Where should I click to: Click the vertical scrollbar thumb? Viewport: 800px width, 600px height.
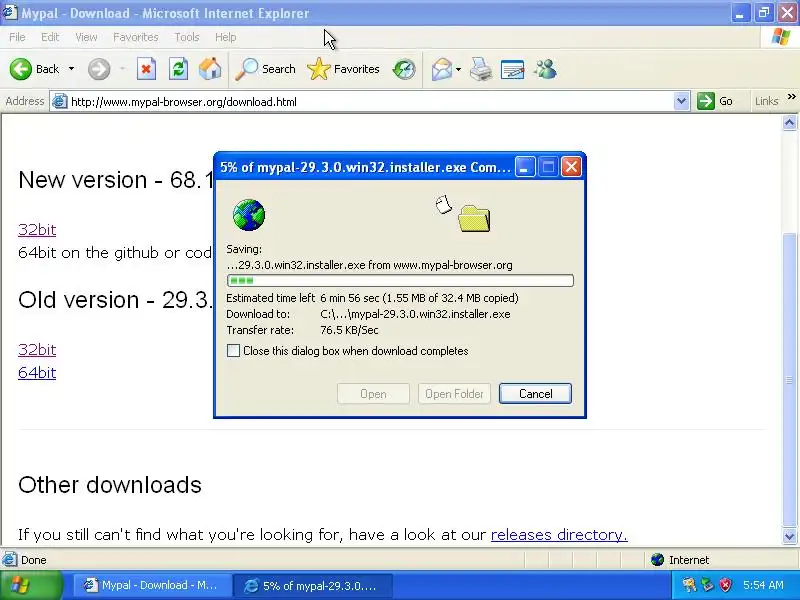click(x=789, y=379)
